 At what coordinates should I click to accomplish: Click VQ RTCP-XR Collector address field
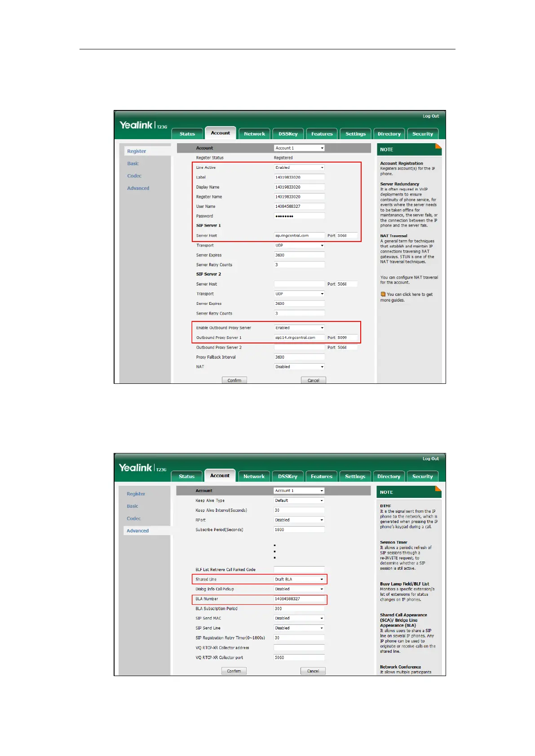pos(299,648)
